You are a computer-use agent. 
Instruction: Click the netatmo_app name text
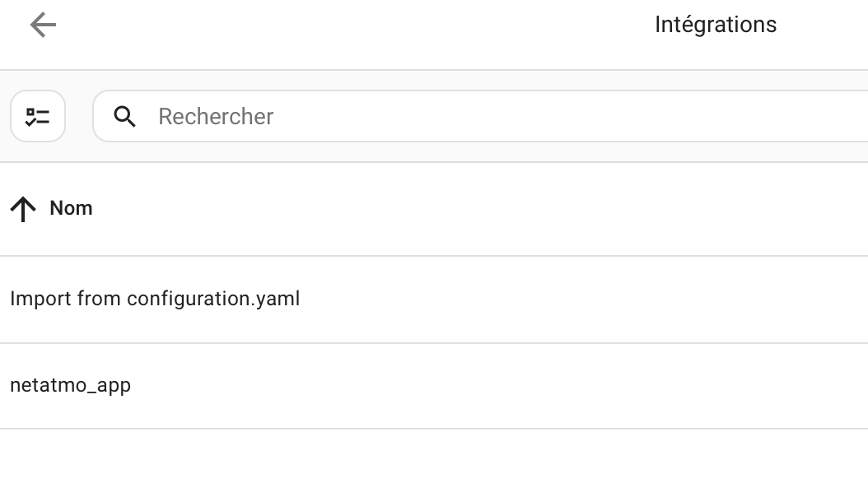[x=71, y=385]
